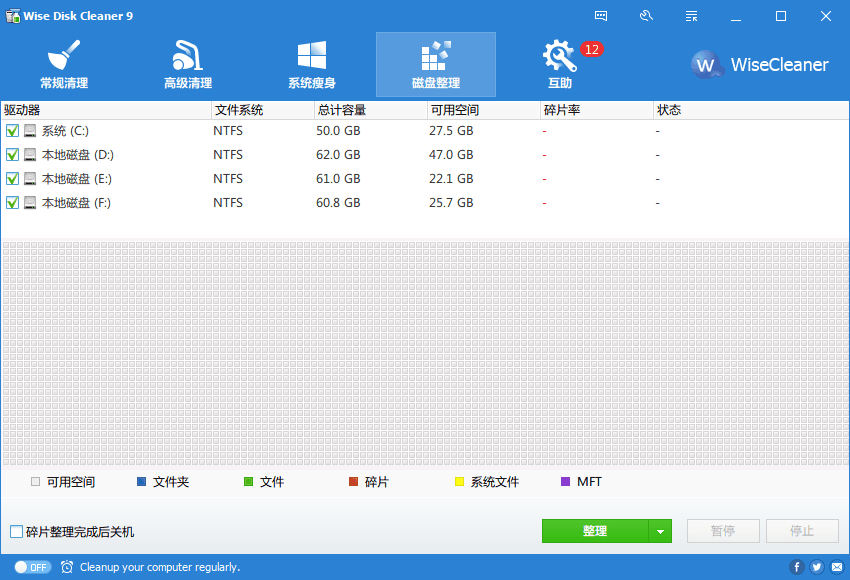Image resolution: width=850 pixels, height=580 pixels.
Task: Open the wrench settings icon in title bar
Action: (x=646, y=16)
